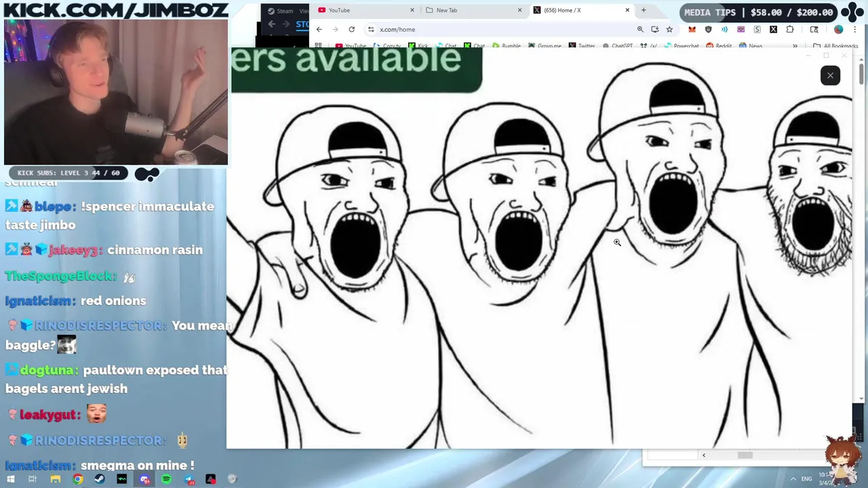Click the left arrow on horizontal scrollbar
This screenshot has width=868, height=488.
coord(703,455)
